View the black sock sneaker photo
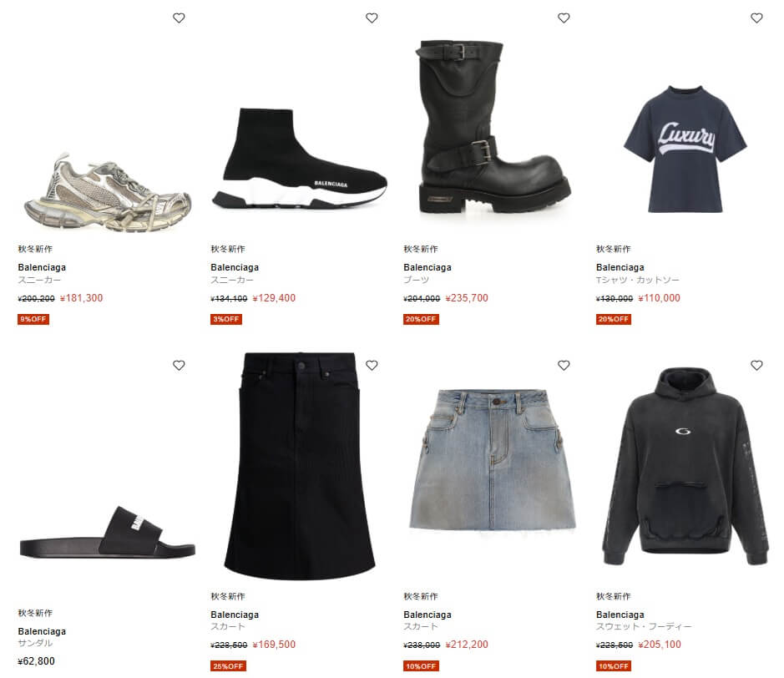 [300, 158]
